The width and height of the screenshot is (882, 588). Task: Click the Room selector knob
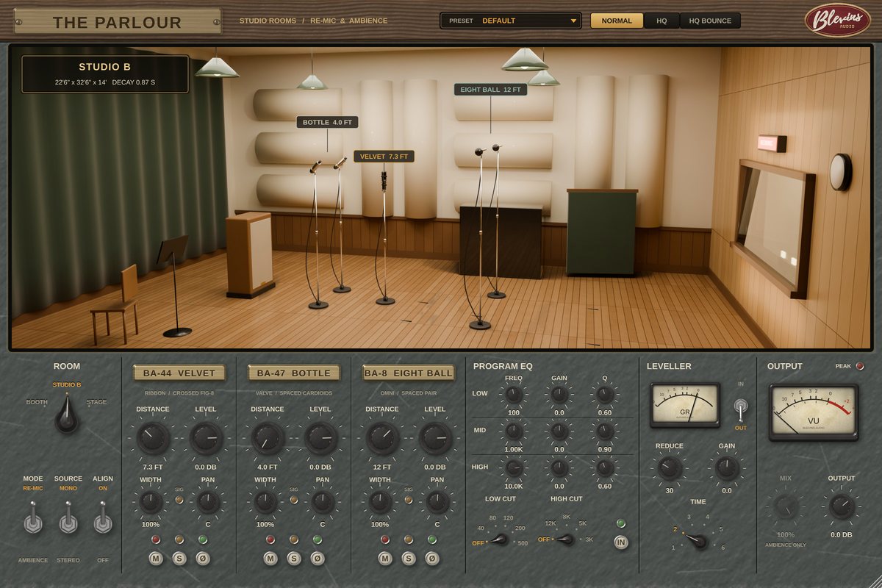(67, 417)
